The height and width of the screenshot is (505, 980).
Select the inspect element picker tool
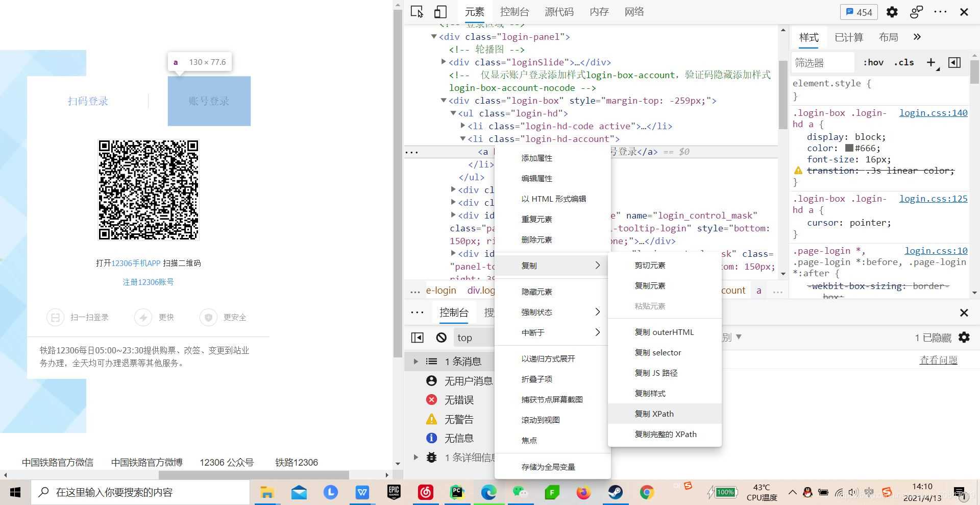tap(416, 11)
